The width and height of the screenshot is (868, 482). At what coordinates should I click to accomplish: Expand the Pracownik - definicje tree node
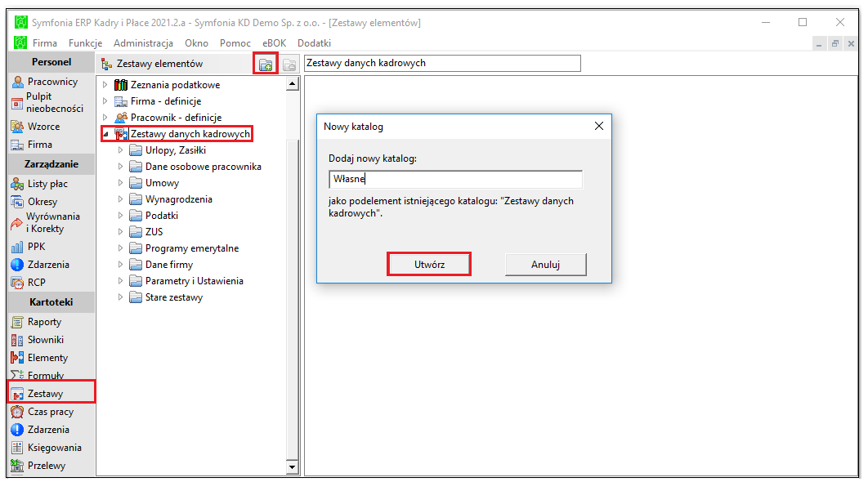click(105, 118)
